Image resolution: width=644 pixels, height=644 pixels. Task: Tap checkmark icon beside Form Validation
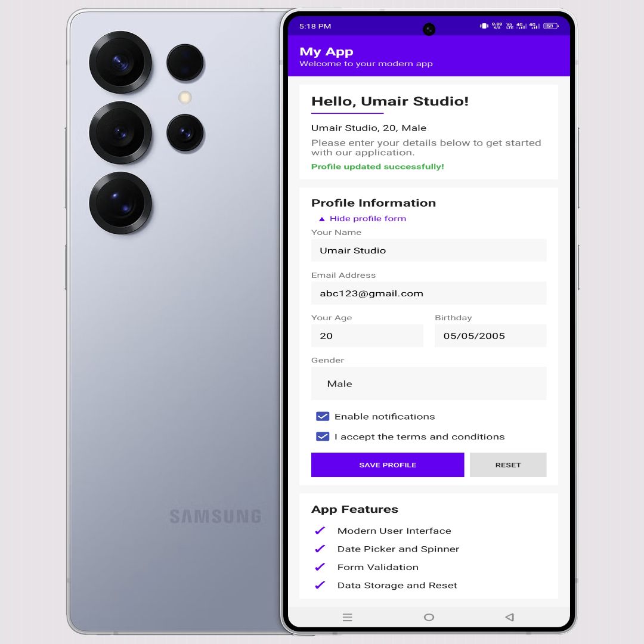tap(320, 567)
